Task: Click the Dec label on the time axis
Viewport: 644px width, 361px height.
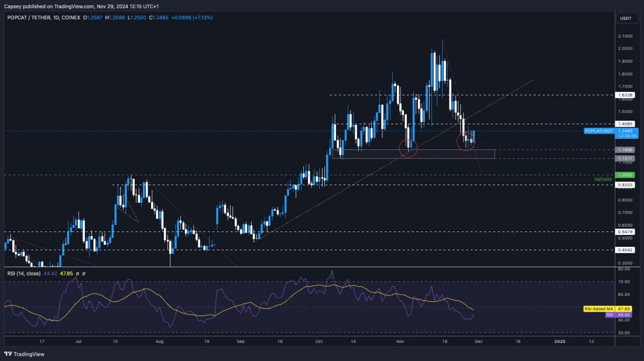Action: (479, 341)
